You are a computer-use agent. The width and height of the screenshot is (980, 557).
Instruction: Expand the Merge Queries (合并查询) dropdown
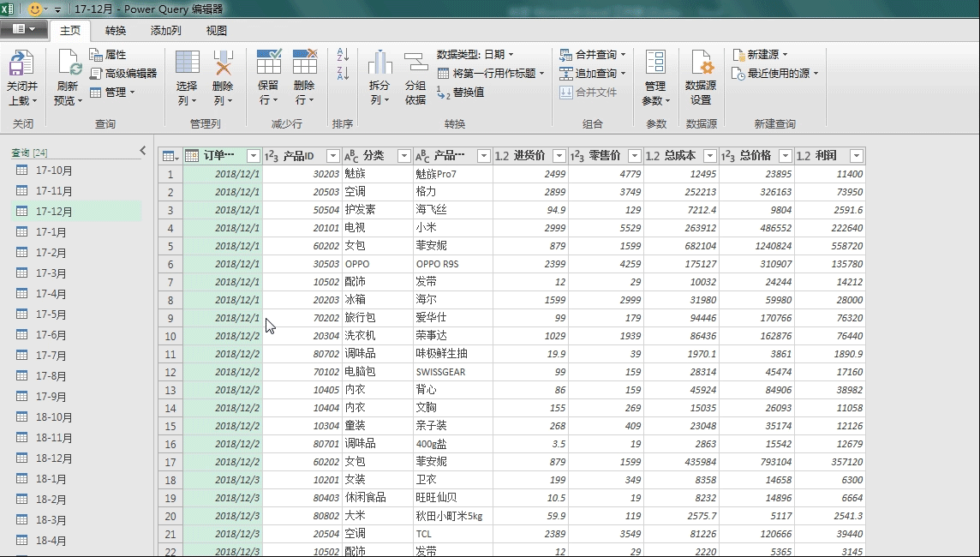623,55
